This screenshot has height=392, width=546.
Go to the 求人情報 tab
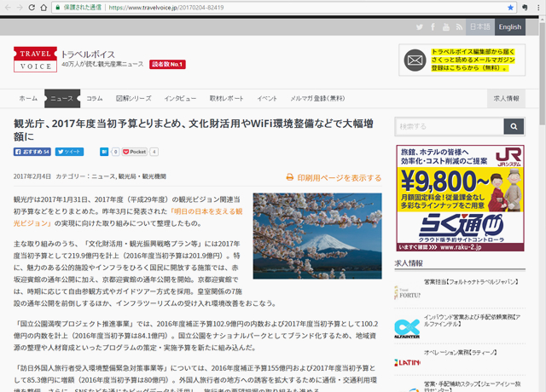coord(506,99)
